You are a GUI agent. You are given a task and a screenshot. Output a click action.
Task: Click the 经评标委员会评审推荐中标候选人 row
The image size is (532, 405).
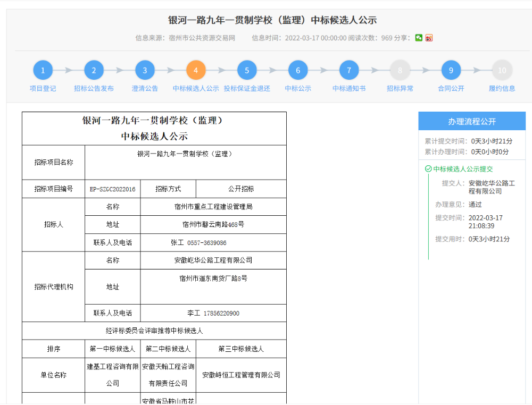click(154, 331)
